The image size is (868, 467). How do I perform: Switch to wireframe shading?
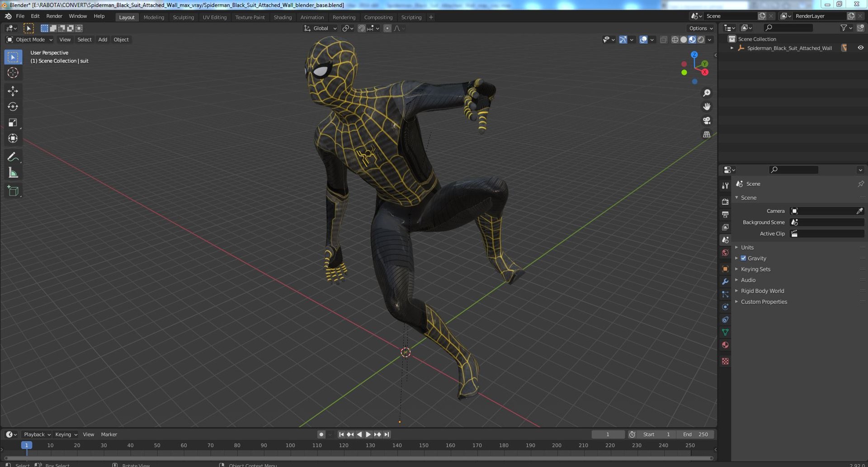675,40
